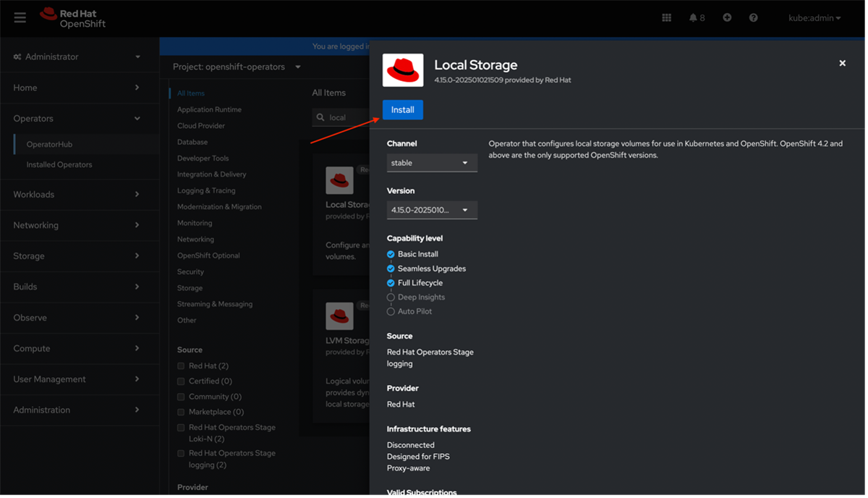Open the Channel dropdown set to stable
This screenshot has width=868, height=498.
coord(432,163)
